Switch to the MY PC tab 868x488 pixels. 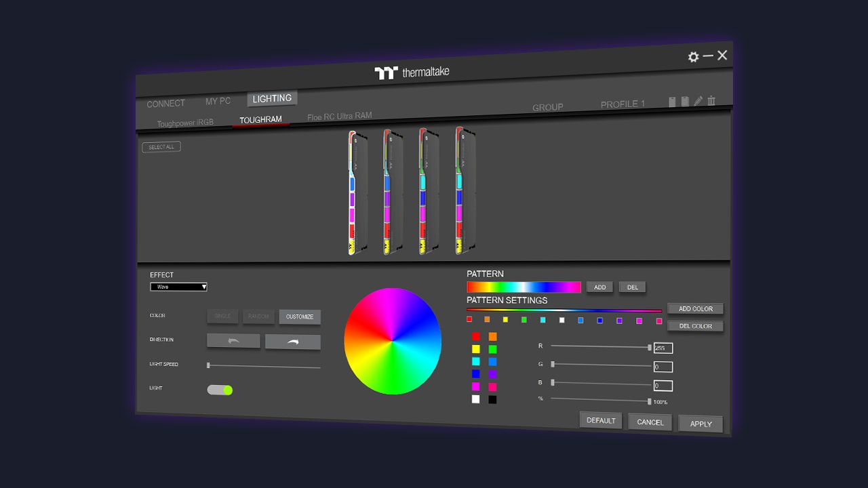click(x=218, y=101)
